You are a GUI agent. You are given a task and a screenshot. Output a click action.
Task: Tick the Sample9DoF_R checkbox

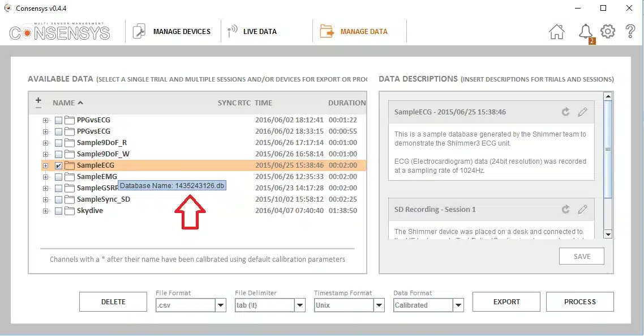[x=58, y=143]
